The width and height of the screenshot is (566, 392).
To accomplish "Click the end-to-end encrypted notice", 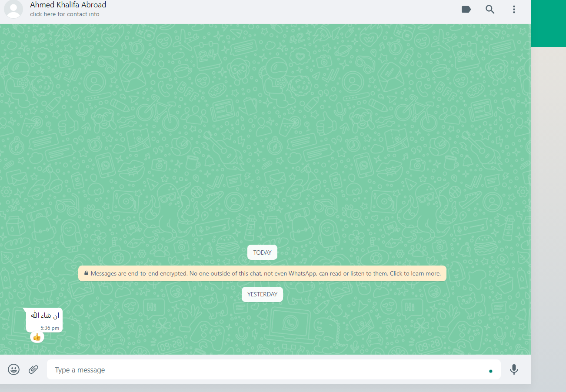I will [x=262, y=273].
